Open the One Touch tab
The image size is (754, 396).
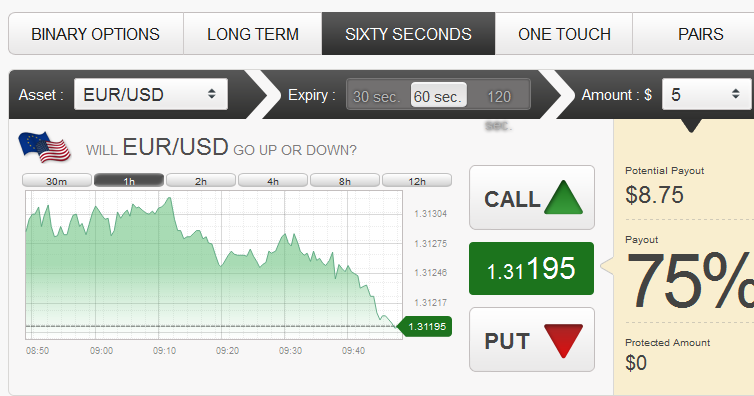(x=564, y=34)
